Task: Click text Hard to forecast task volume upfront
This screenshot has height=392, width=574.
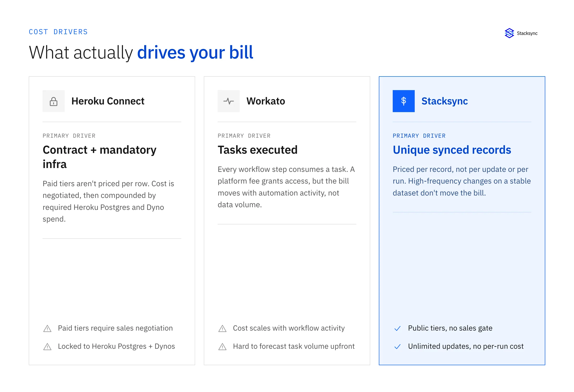Action: pos(294,347)
